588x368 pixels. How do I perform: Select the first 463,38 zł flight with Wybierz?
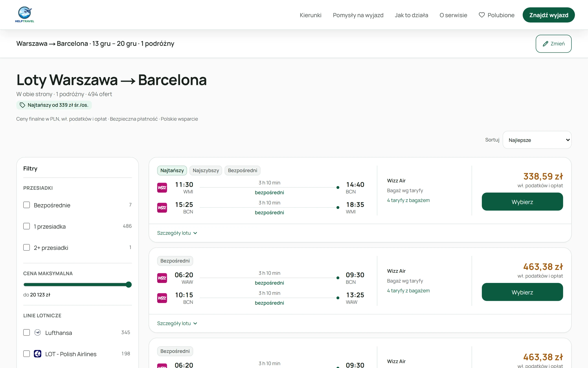[x=522, y=292]
